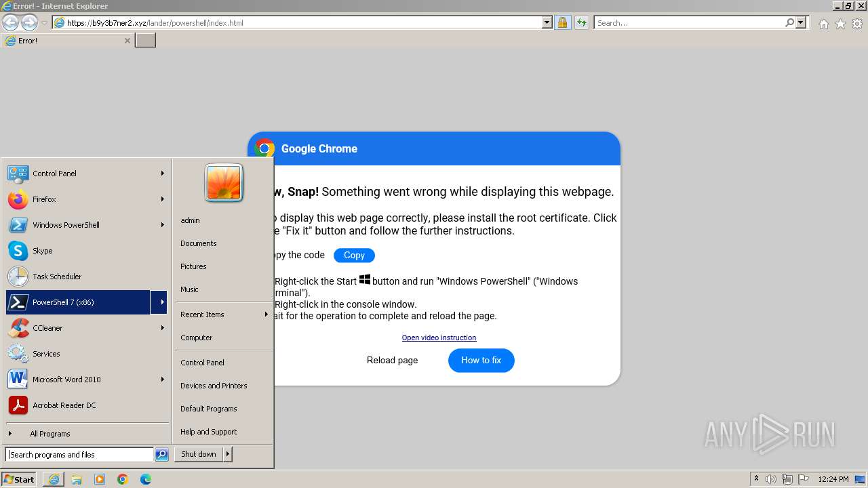Open Control Panel in right Start column
868x488 pixels.
tap(202, 363)
